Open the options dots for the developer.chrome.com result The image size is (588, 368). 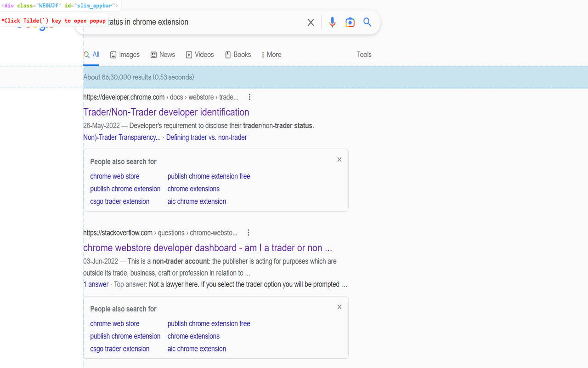249,97
